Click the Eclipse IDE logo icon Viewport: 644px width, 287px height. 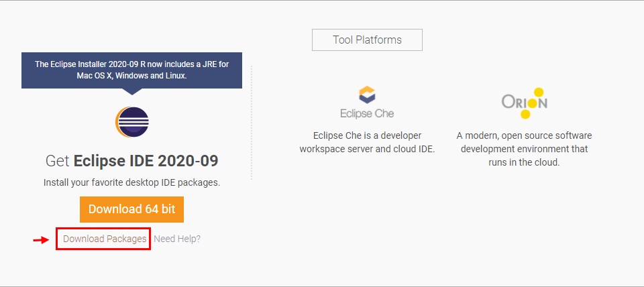coord(132,122)
